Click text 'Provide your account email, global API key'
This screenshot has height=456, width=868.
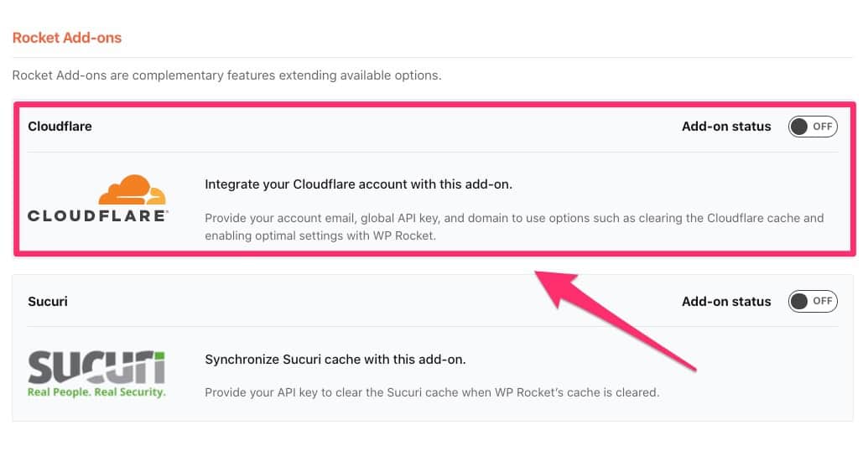coord(322,218)
